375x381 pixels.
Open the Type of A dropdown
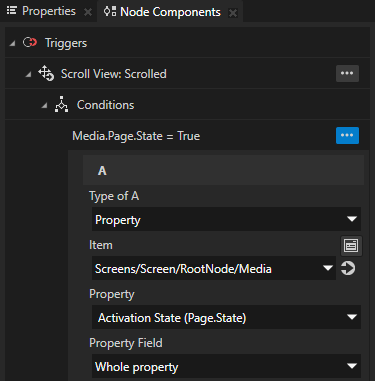click(x=226, y=219)
